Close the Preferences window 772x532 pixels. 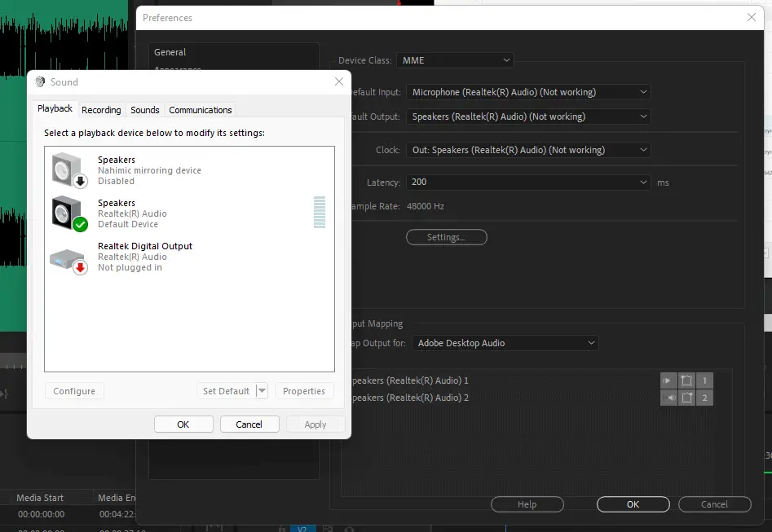(x=752, y=17)
